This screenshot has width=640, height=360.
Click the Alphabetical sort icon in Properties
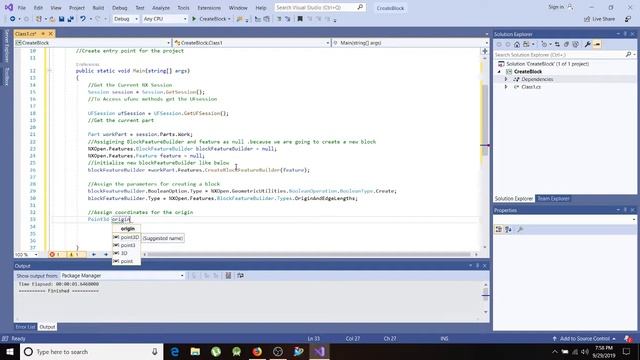tap(509, 229)
